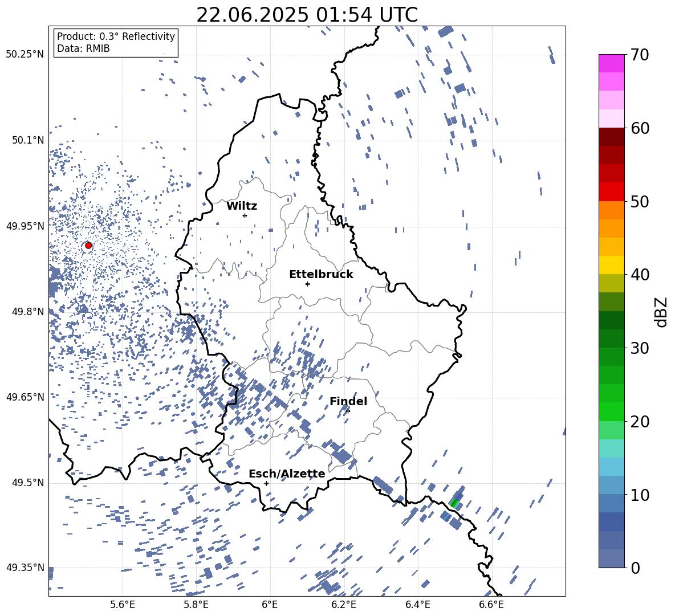Image resolution: width=675 pixels, height=616 pixels.
Task: Click the 49.35°N latitude label
Action: click(25, 568)
